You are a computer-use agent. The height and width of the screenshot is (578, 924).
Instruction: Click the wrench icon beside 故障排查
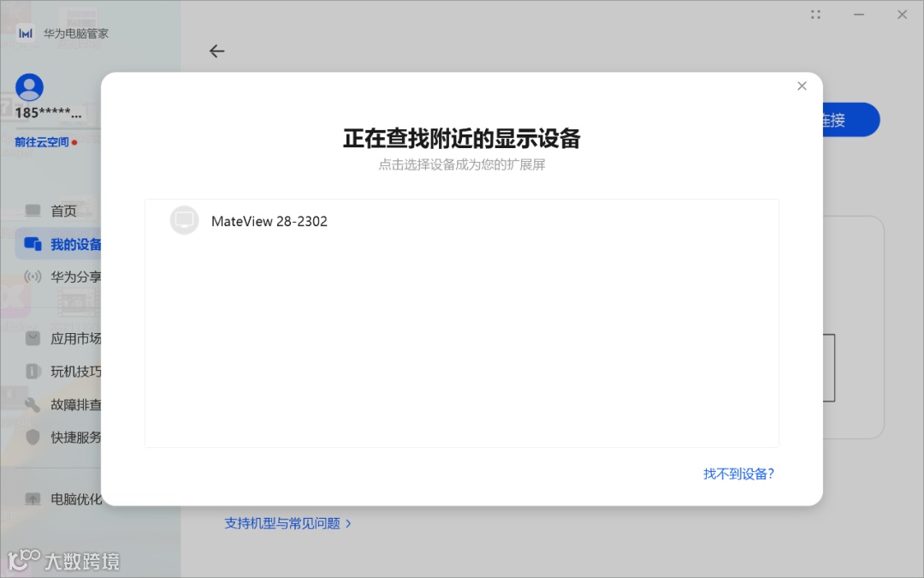33,404
